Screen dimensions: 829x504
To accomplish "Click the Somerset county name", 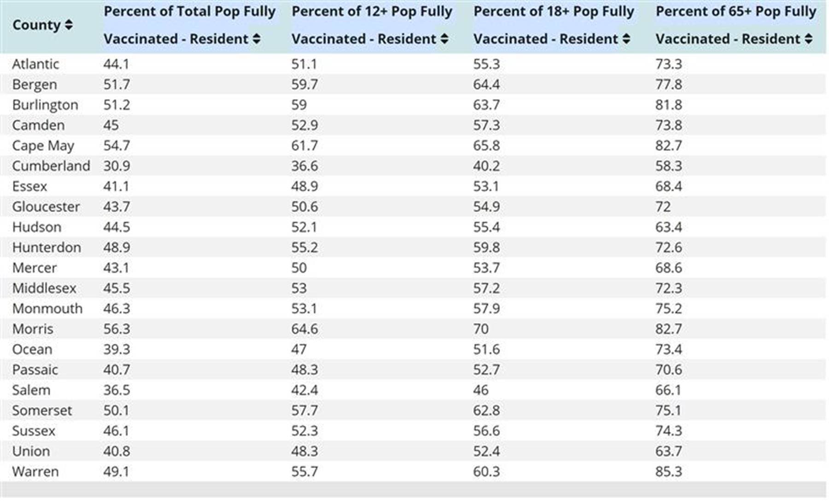I will 42,411.
